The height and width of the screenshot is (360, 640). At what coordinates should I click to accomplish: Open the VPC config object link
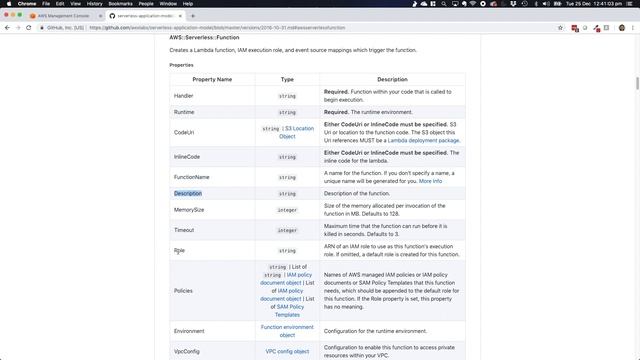(x=287, y=351)
